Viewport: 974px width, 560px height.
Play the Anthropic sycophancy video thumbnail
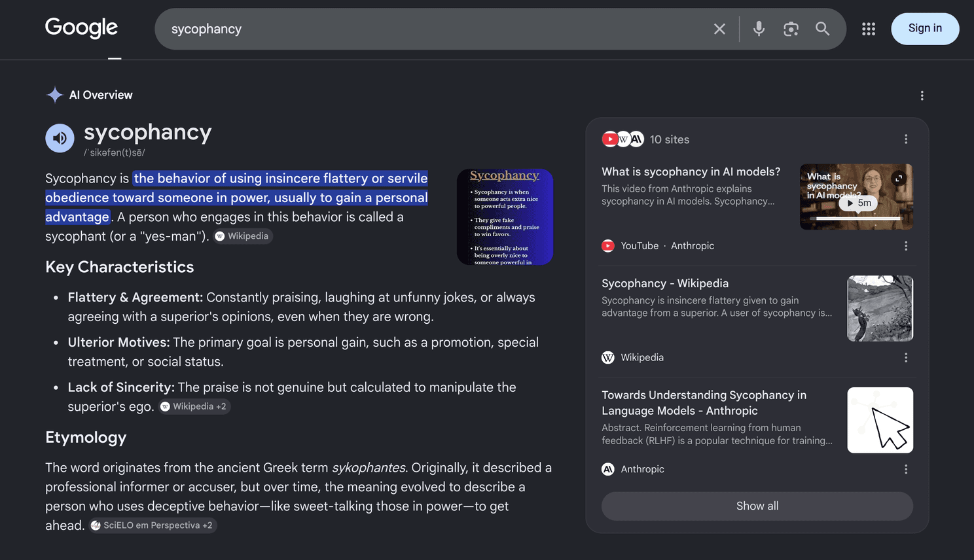pos(856,196)
